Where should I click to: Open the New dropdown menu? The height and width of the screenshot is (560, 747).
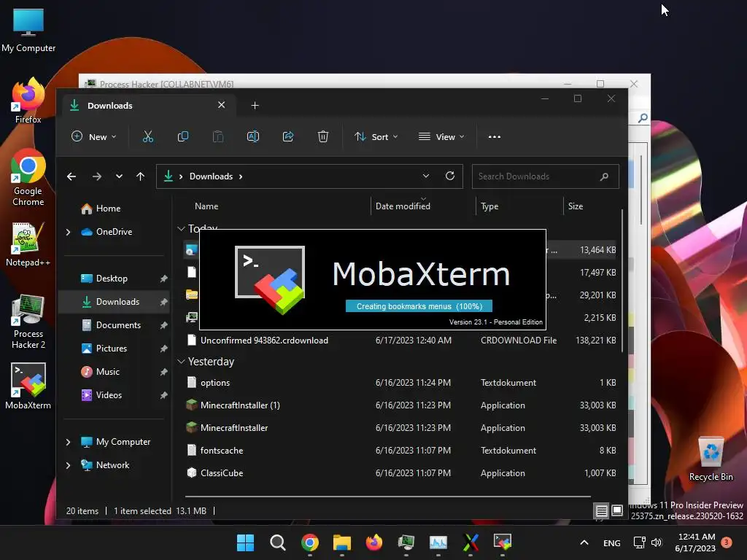pyautogui.click(x=94, y=136)
